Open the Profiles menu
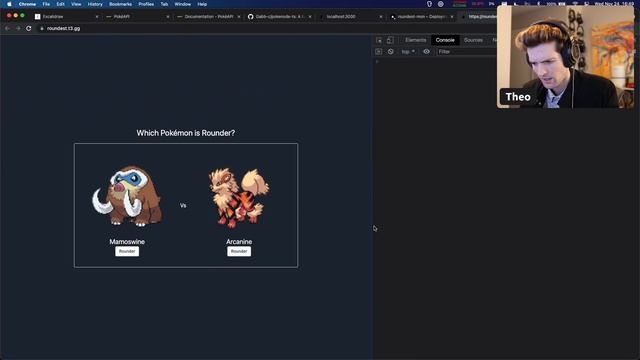640x360 pixels. click(146, 4)
